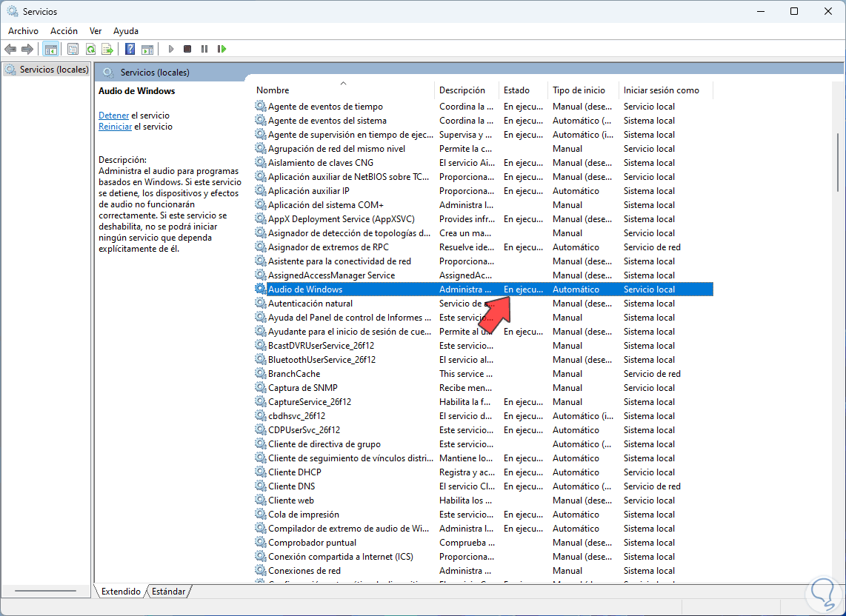Click the Reiniciar service link
Screen dimensions: 846x616
(116, 127)
